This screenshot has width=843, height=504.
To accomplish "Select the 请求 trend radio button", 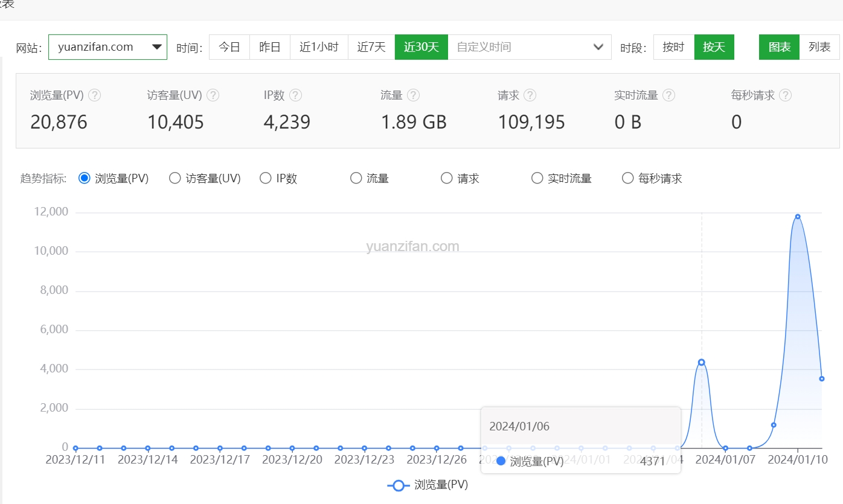I will (x=446, y=178).
